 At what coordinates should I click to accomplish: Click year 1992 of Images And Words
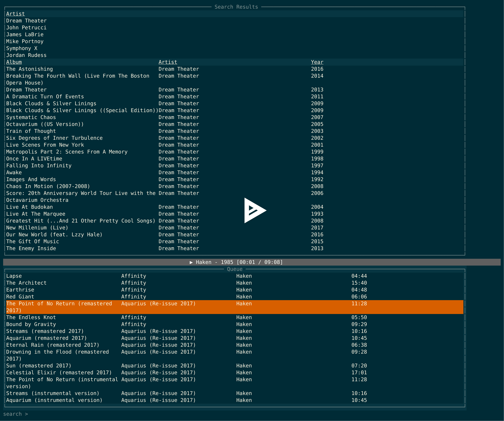click(317, 179)
